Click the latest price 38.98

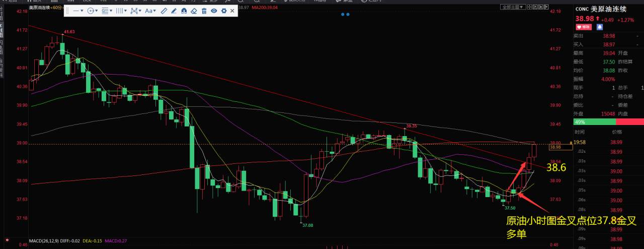(585, 19)
